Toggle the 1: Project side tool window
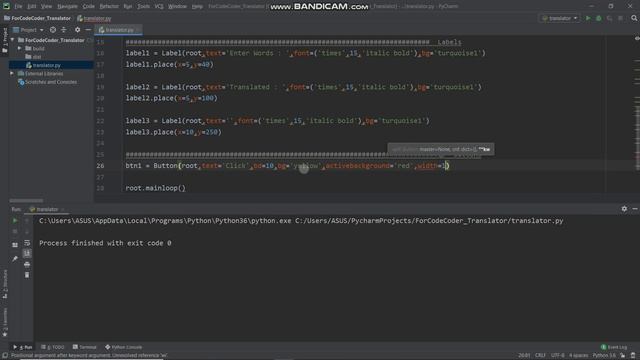The height and width of the screenshot is (360, 640). [4, 41]
